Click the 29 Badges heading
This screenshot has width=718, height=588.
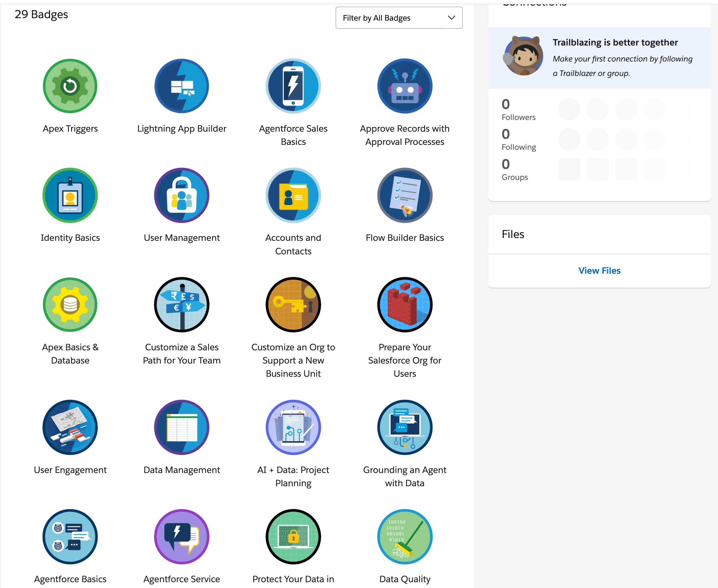click(41, 14)
